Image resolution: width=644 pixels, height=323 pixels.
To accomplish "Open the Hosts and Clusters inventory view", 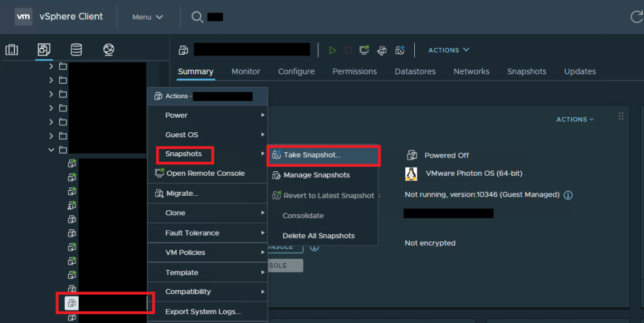I will click(x=12, y=50).
